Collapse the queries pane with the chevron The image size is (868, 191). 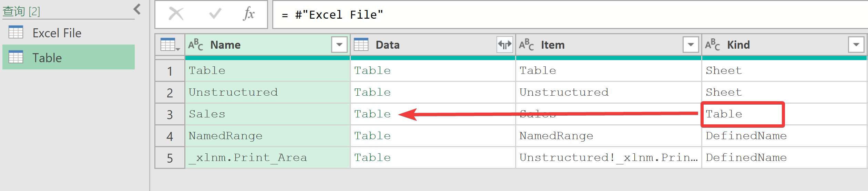[x=137, y=9]
